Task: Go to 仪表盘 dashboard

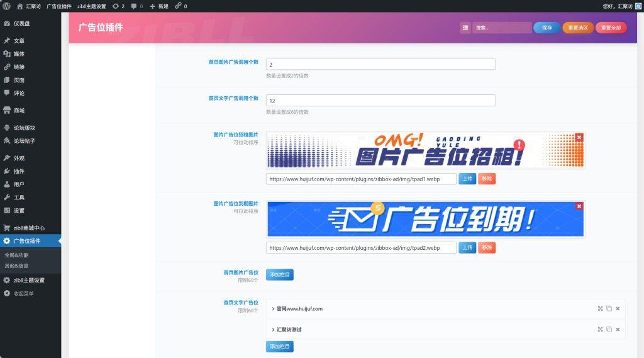Action: click(30, 23)
